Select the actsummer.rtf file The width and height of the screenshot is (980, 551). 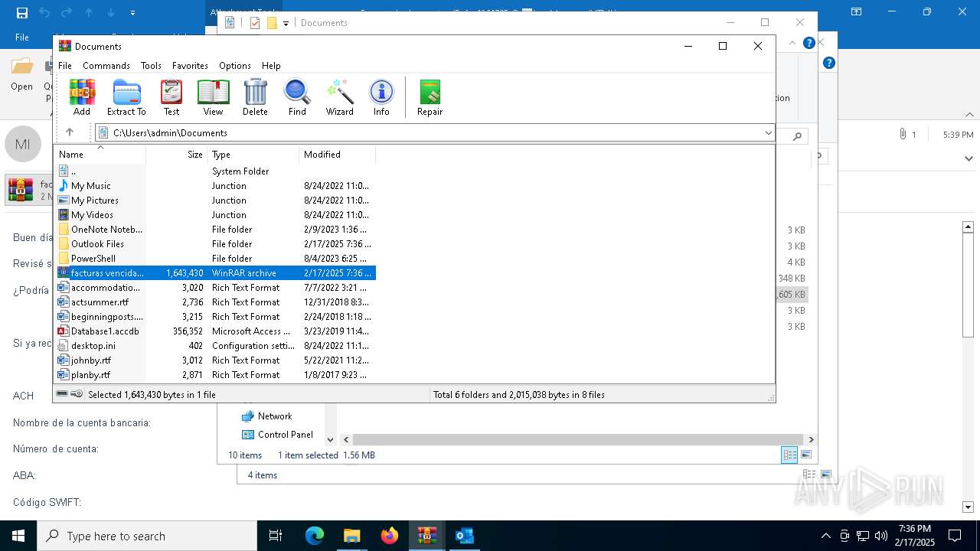(215, 302)
